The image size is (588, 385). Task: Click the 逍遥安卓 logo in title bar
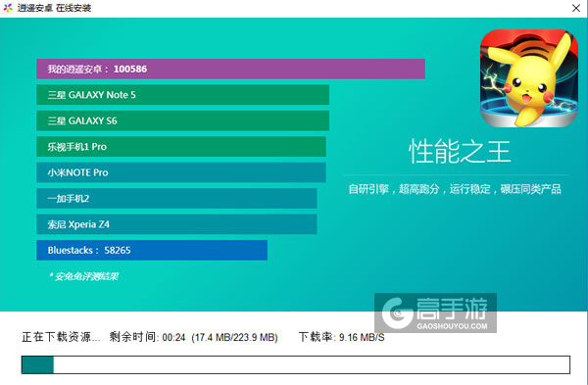click(x=8, y=8)
